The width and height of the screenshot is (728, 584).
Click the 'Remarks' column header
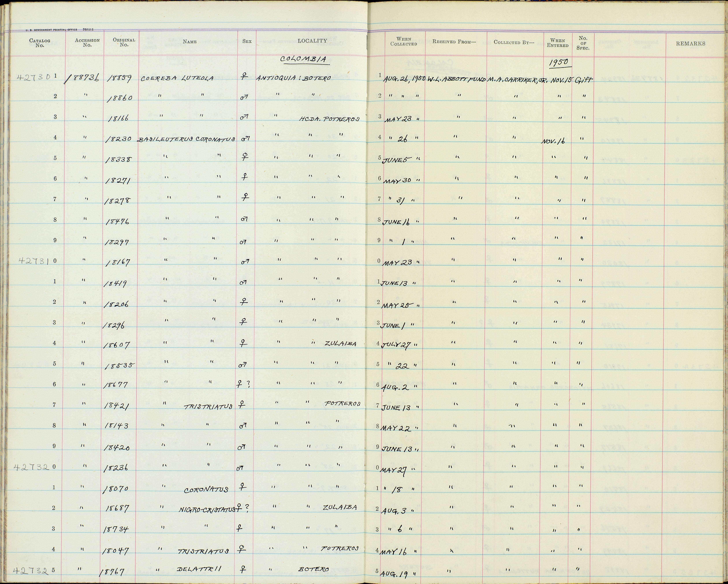point(690,44)
